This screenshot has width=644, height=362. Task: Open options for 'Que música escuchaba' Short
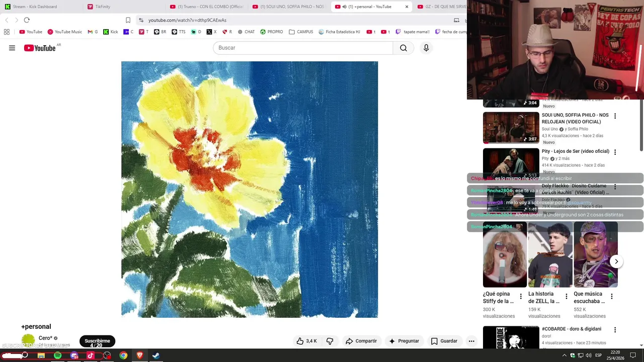click(x=611, y=297)
